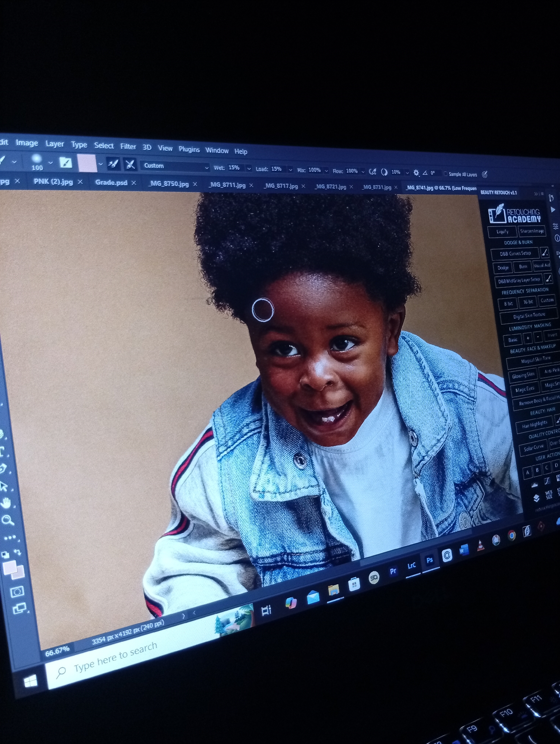Open the current brush load color swatch
The height and width of the screenshot is (744, 560).
[x=87, y=163]
